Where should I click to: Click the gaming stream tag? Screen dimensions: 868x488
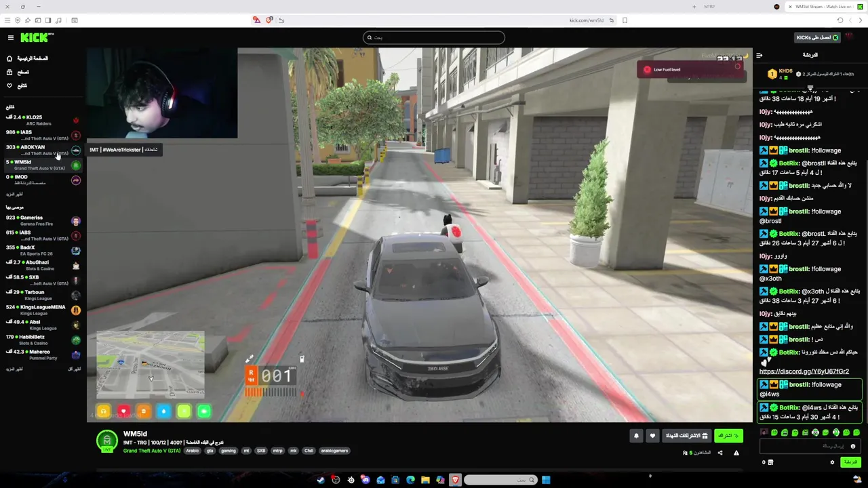pyautogui.click(x=228, y=451)
